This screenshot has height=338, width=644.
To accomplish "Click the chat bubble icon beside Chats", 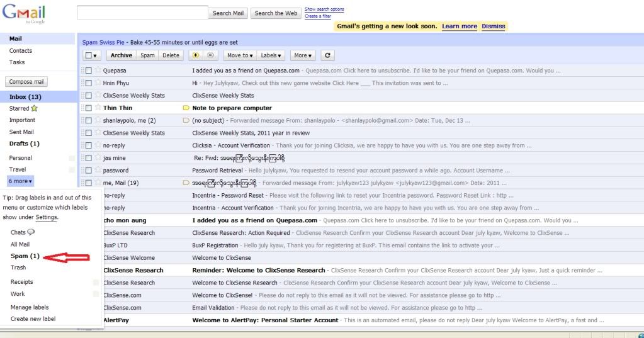I will pos(31,232).
